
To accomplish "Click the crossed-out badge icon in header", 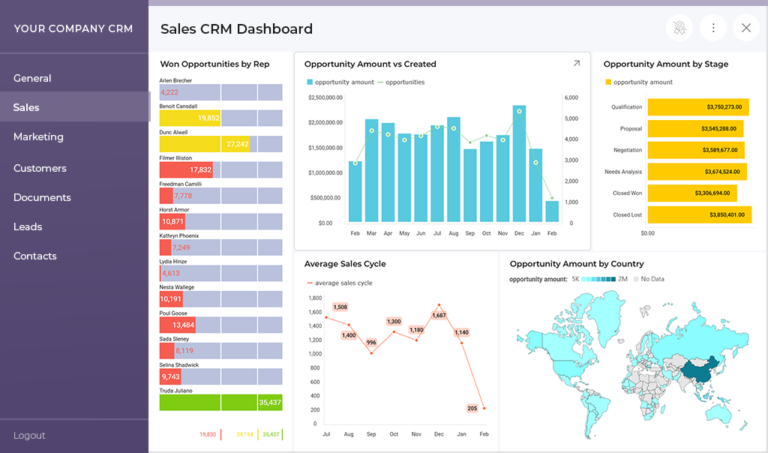I will click(x=679, y=28).
